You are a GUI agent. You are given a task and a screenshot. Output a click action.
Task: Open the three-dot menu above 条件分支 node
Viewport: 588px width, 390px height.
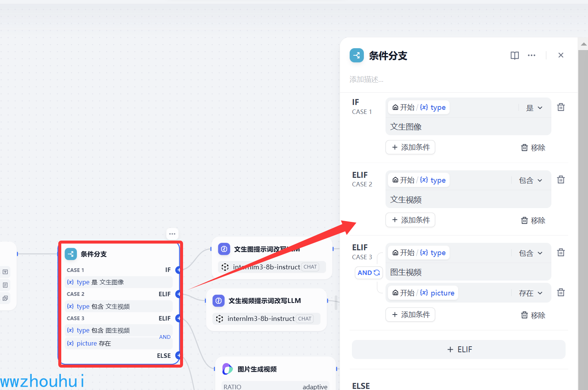click(172, 234)
